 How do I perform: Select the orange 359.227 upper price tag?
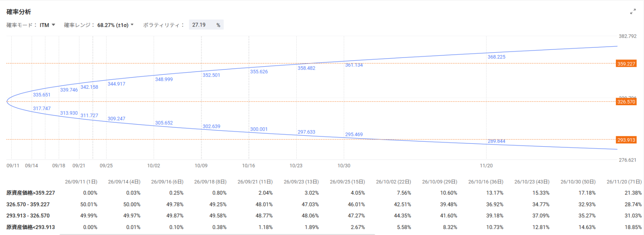pyautogui.click(x=626, y=64)
